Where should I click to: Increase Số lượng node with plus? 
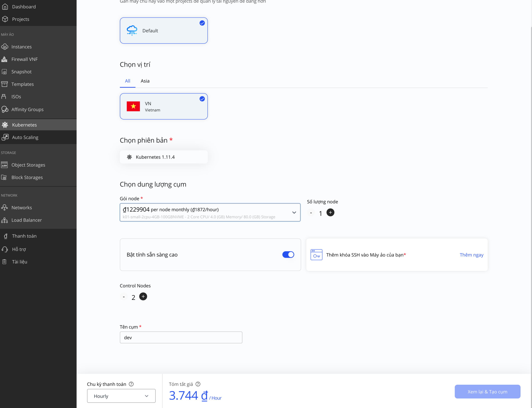point(330,213)
